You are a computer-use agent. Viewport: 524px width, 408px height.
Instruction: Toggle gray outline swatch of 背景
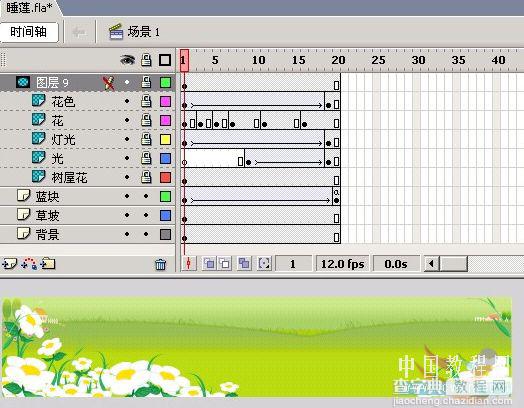click(165, 234)
